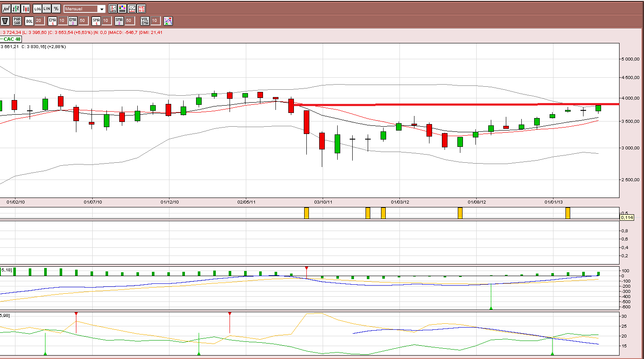The height and width of the screenshot is (359, 644).
Task: Toggle the SMA 2 moving average
Action: pos(119,21)
